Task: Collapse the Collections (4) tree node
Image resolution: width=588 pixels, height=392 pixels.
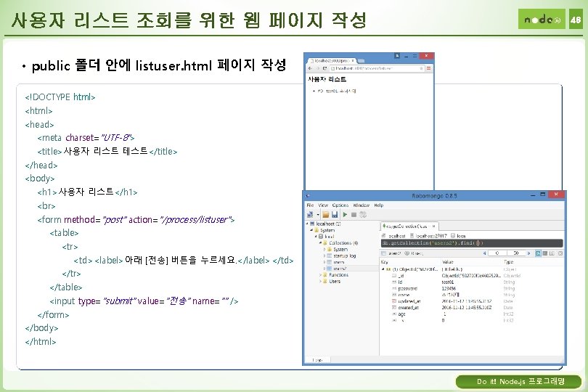Action: pos(320,243)
